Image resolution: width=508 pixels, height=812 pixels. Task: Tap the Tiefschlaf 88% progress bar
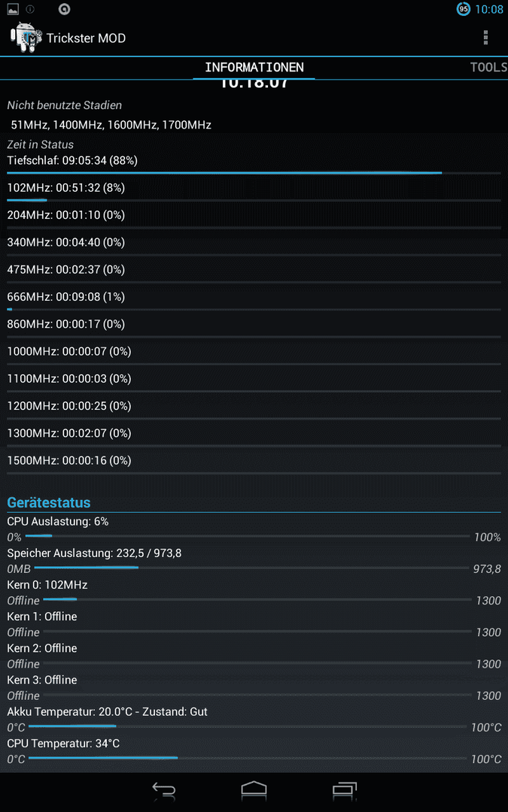[254, 173]
